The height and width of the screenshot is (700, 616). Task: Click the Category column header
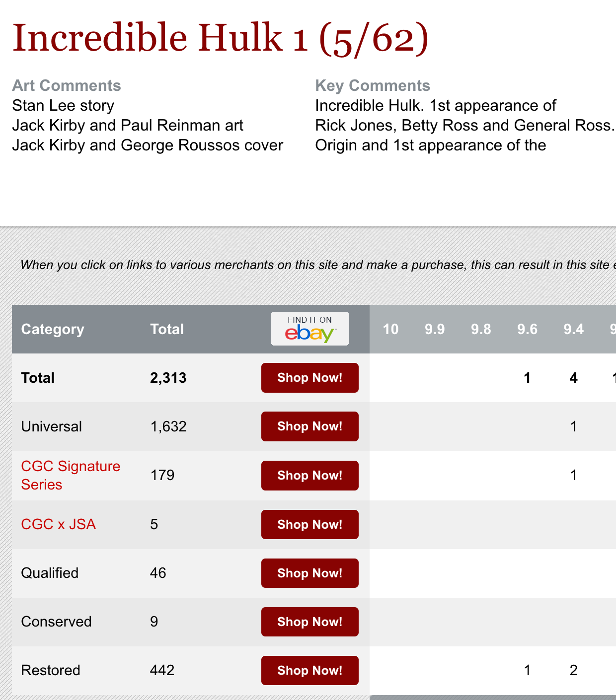[x=53, y=329]
